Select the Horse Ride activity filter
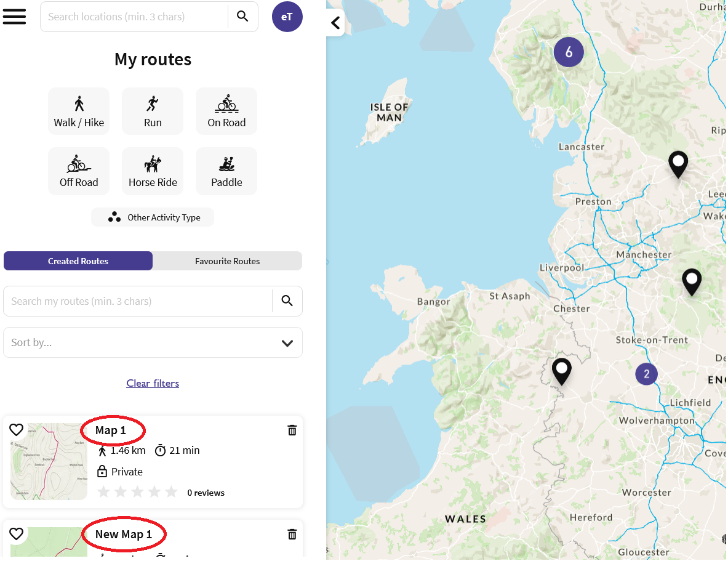The height and width of the screenshot is (561, 728). [152, 171]
